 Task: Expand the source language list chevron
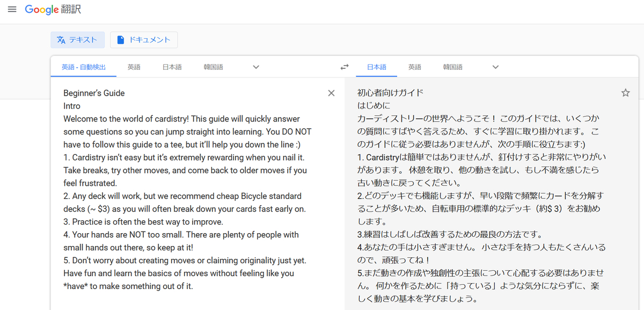(256, 67)
